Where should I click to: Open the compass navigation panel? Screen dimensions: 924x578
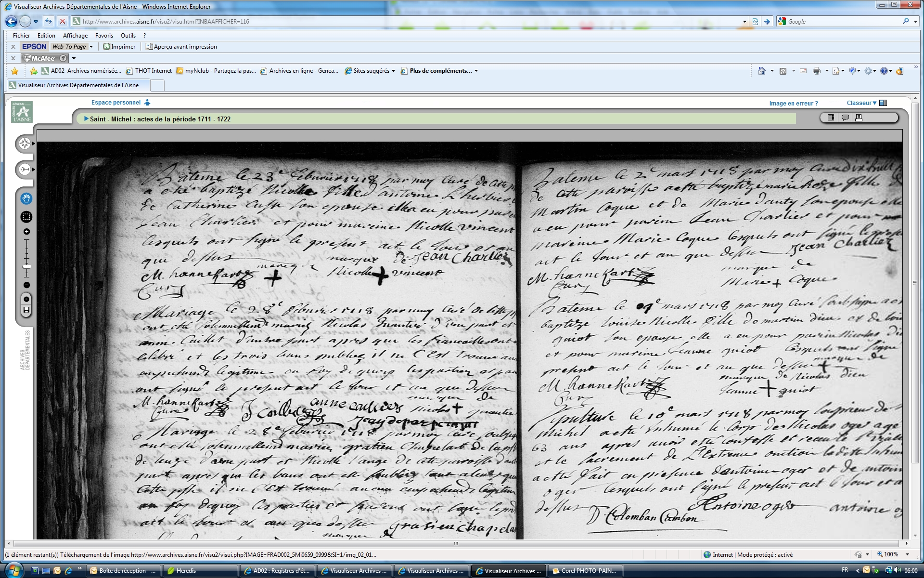click(x=25, y=144)
